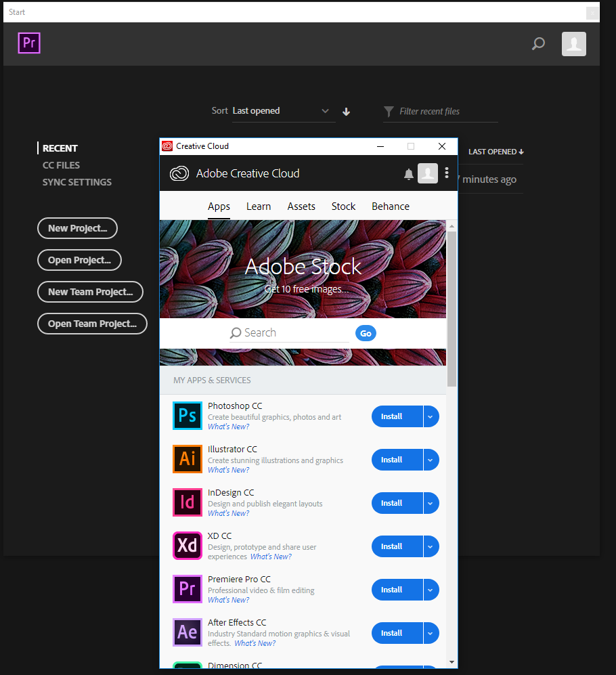Expand After Effects CC install options arrow
Screen dimensions: 616x675
tap(431, 633)
